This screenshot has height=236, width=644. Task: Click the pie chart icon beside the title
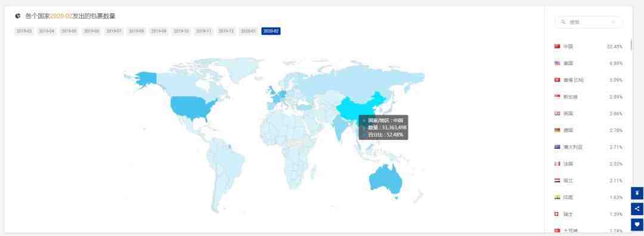[x=18, y=16]
